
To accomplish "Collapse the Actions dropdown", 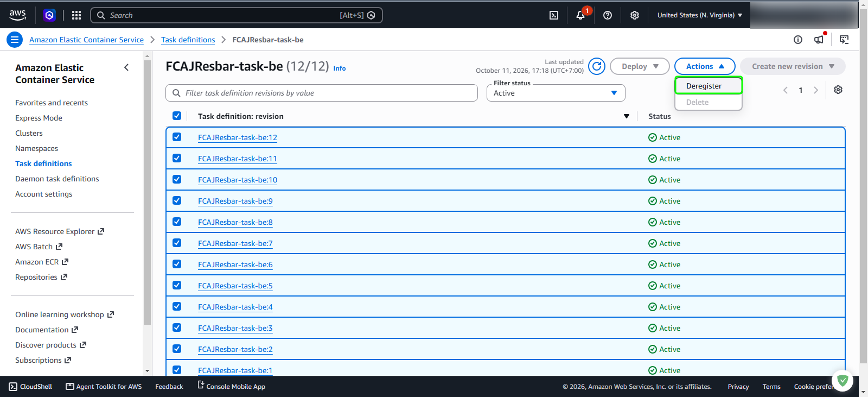I will 705,66.
